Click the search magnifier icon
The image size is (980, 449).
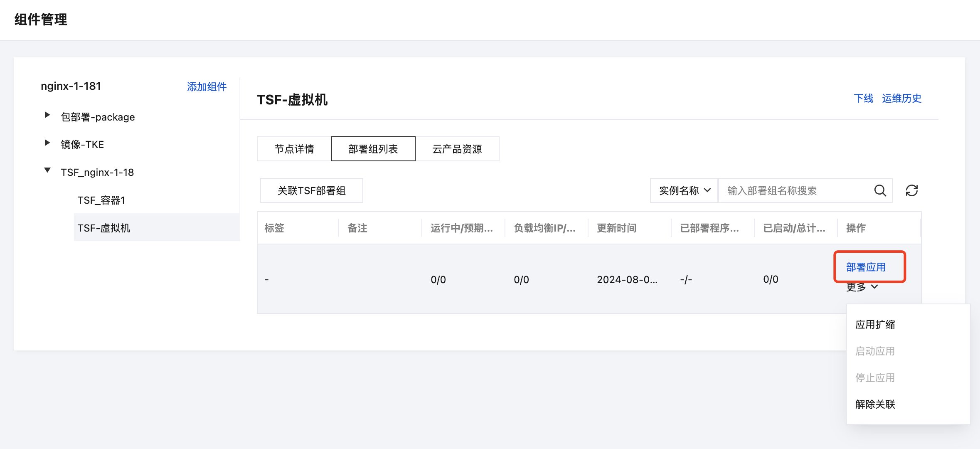click(x=880, y=190)
